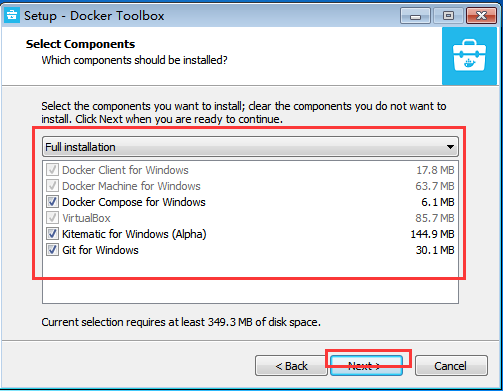Viewport: 503px width, 391px height.
Task: Uncheck Docker Compose for Windows
Action: 52,202
